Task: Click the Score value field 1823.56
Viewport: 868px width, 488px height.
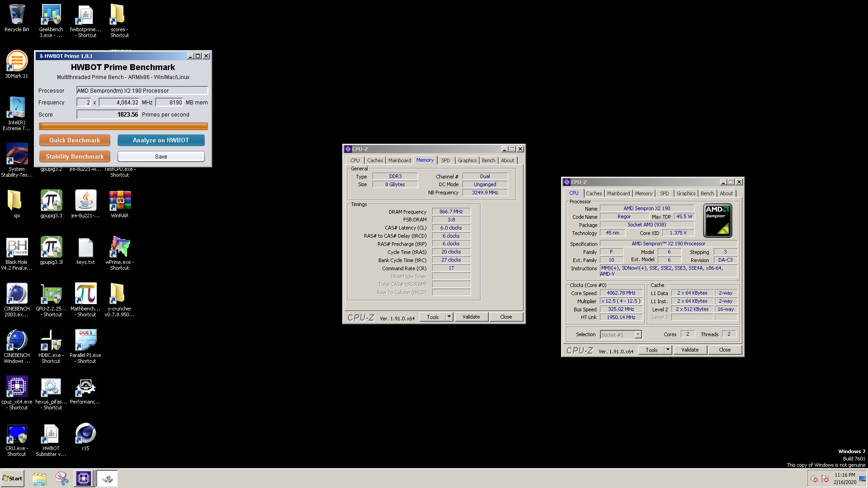Action: pos(108,115)
